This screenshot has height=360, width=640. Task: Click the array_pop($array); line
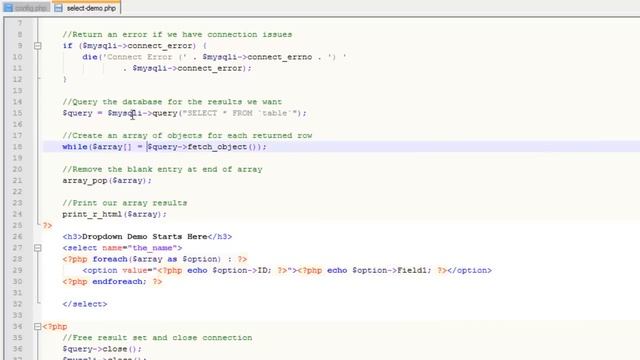(x=107, y=180)
